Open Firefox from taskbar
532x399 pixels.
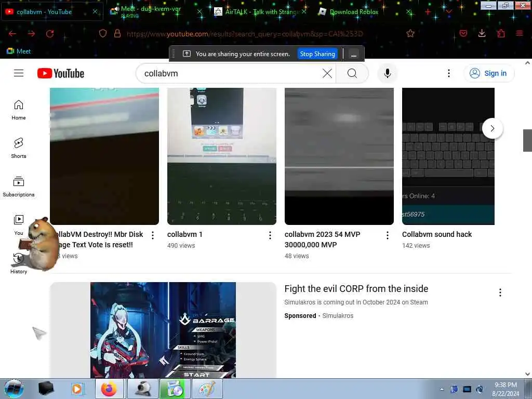(x=109, y=389)
